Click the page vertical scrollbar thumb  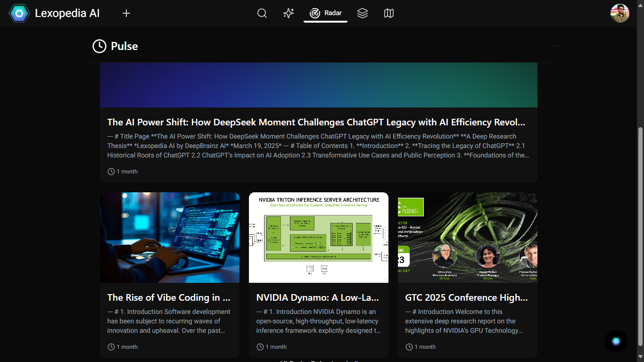click(640, 237)
